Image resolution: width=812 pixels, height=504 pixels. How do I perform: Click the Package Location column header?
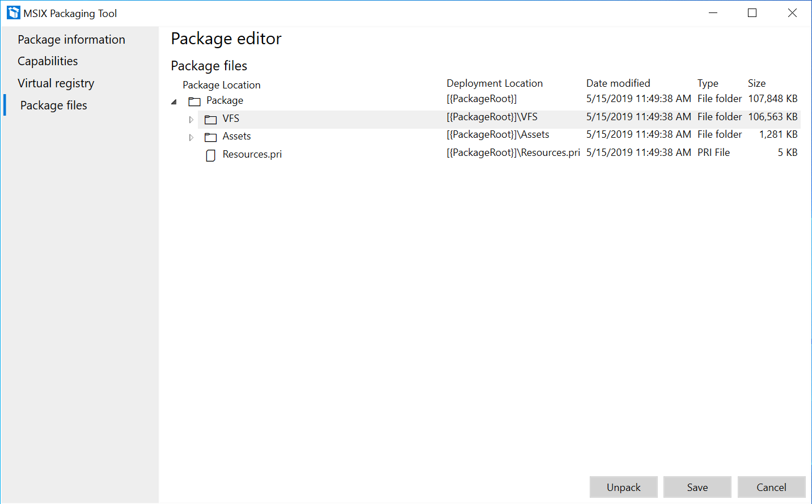(x=222, y=85)
